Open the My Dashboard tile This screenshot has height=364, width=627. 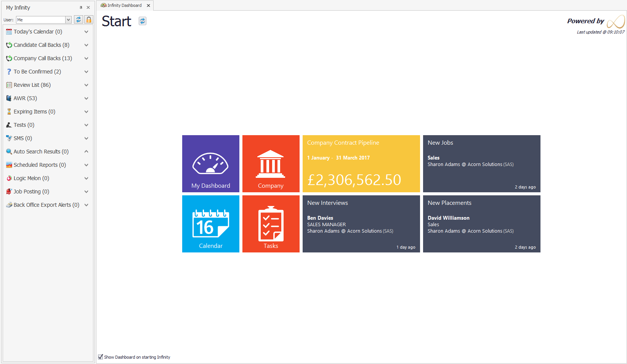(x=211, y=164)
